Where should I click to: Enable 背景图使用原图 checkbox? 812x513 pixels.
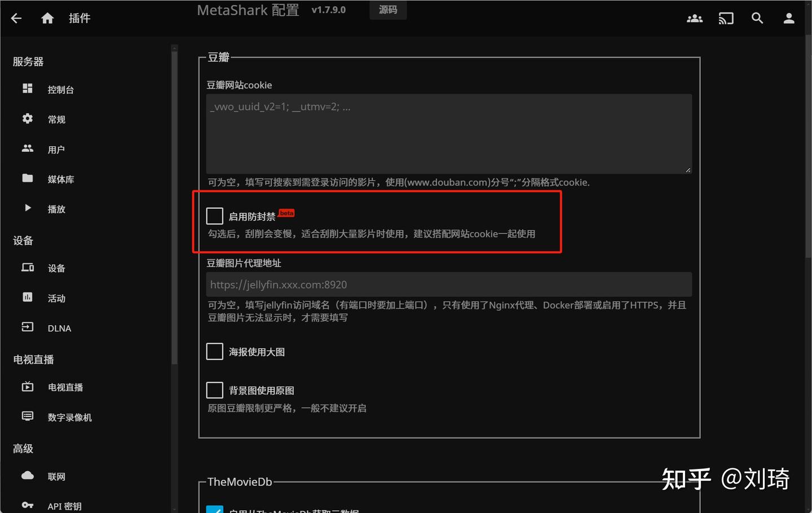click(x=214, y=389)
